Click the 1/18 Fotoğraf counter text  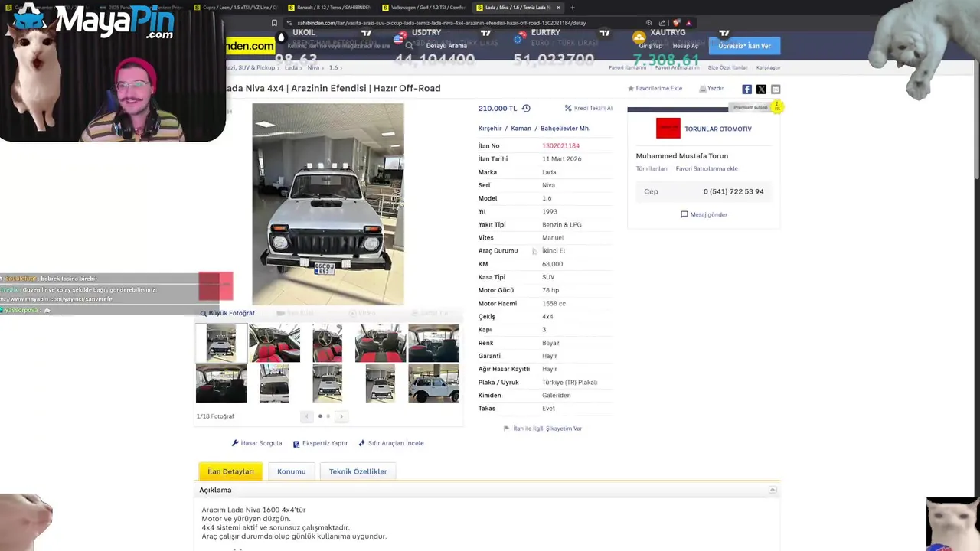click(x=215, y=416)
